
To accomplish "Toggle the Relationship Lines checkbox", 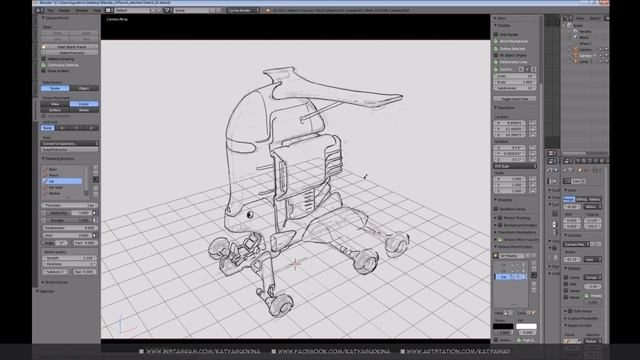I will tap(496, 62).
